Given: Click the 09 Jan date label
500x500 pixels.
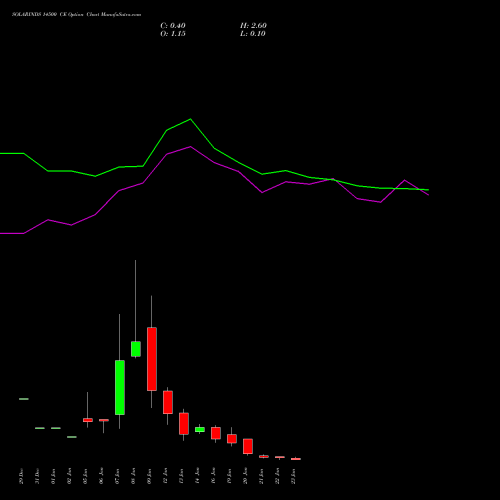Looking at the screenshot, I should pos(150,476).
